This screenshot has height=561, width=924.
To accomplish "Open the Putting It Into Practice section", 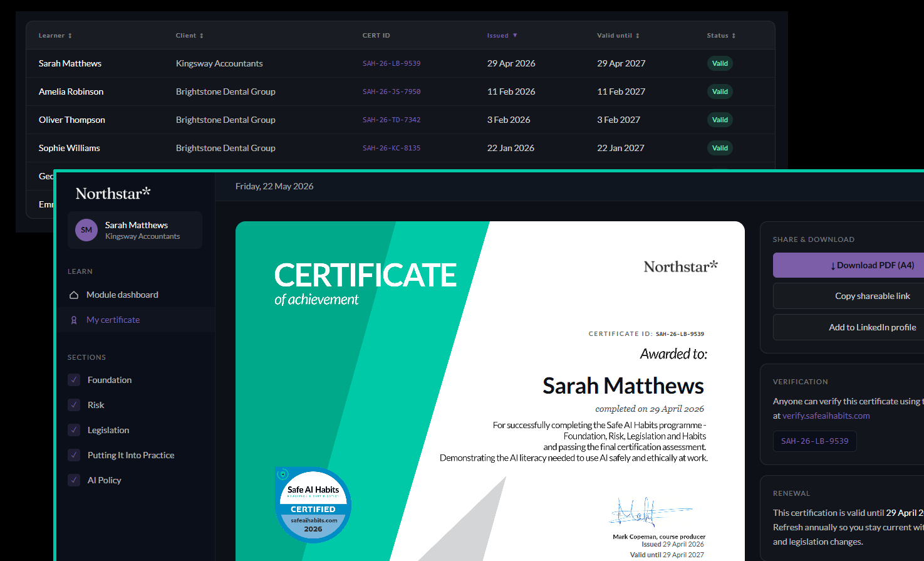I will [131, 455].
